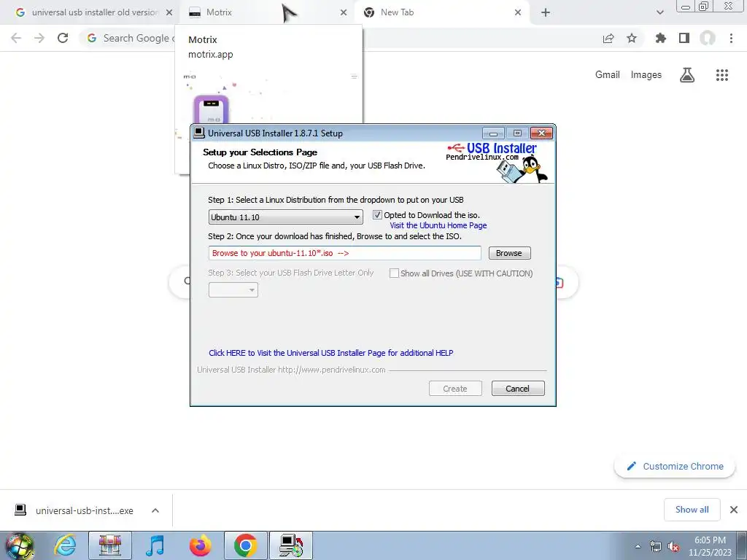Close the Universal USB Installer window
This screenshot has height=560, width=747.
coord(541,133)
